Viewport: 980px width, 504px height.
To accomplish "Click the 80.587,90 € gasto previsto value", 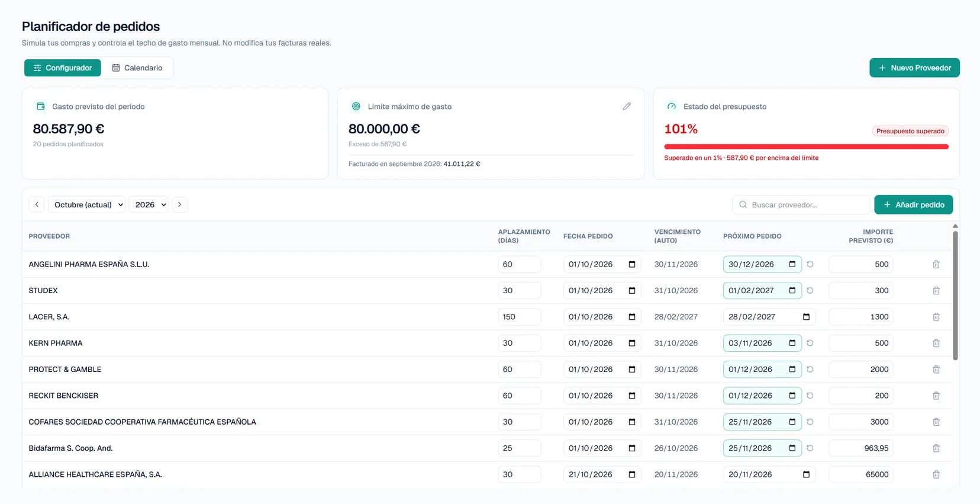I will click(69, 129).
